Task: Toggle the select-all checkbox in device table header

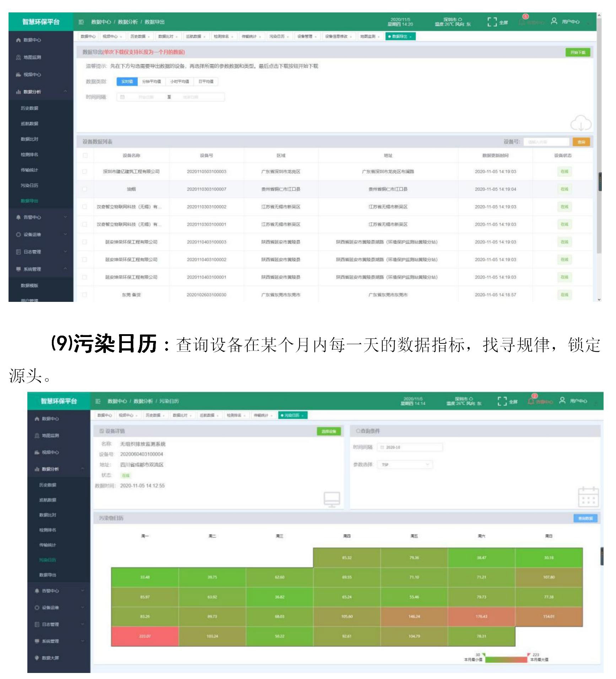Action: 85,156
